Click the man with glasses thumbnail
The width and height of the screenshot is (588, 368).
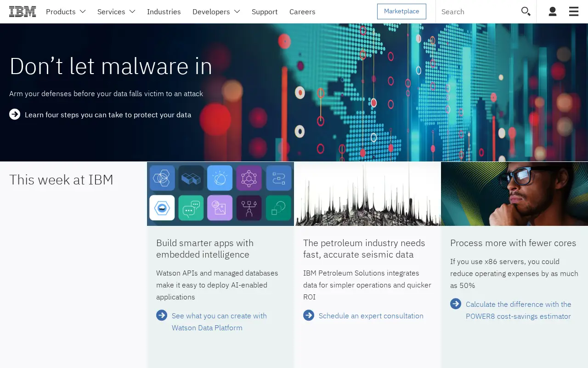514,194
